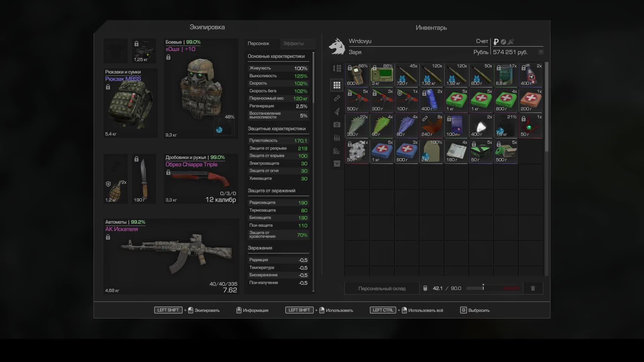644x362 pixels.
Task: Select the all-items grid filter
Action: [x=337, y=85]
